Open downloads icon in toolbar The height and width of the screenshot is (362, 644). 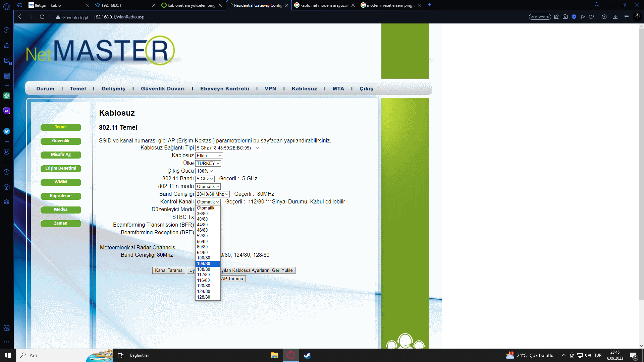coord(615,17)
